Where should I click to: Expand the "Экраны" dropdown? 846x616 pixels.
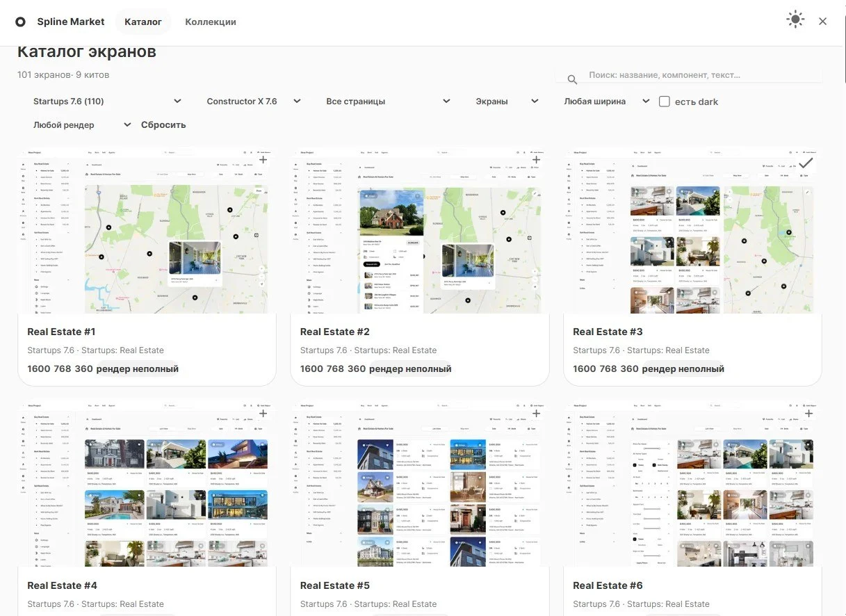(x=507, y=102)
